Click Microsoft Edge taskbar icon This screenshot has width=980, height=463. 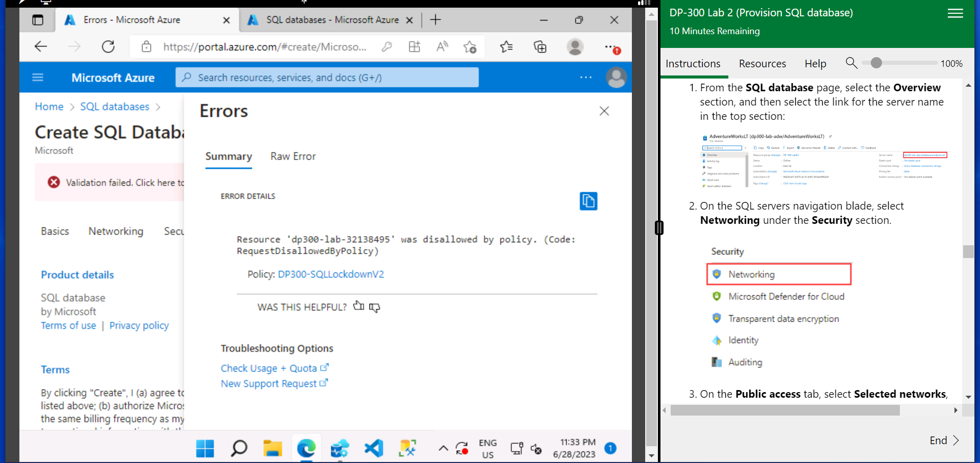306,448
